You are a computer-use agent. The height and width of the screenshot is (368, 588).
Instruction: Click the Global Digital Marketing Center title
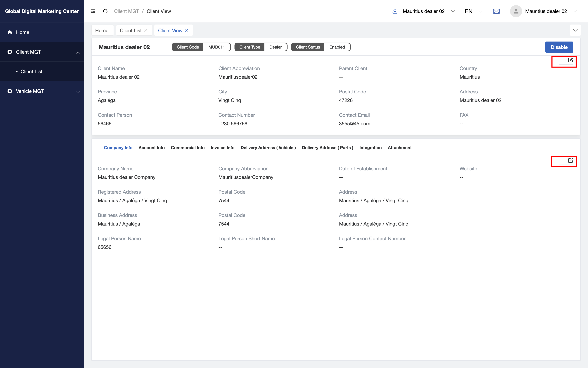[42, 11]
